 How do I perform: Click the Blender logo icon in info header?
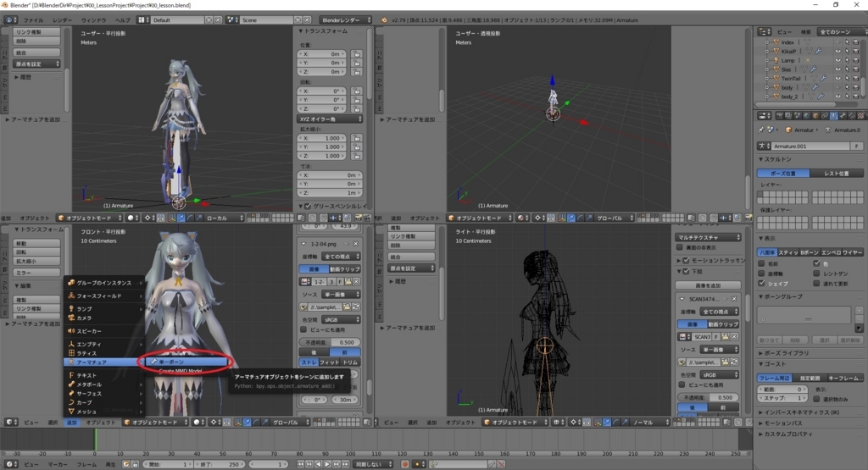pyautogui.click(x=384, y=20)
